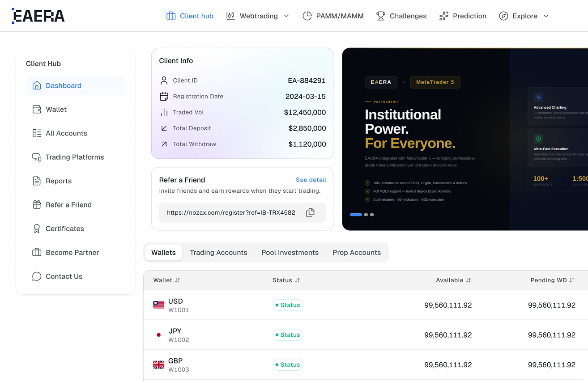Sort by Status column arrows
This screenshot has width=588, height=381.
(297, 280)
